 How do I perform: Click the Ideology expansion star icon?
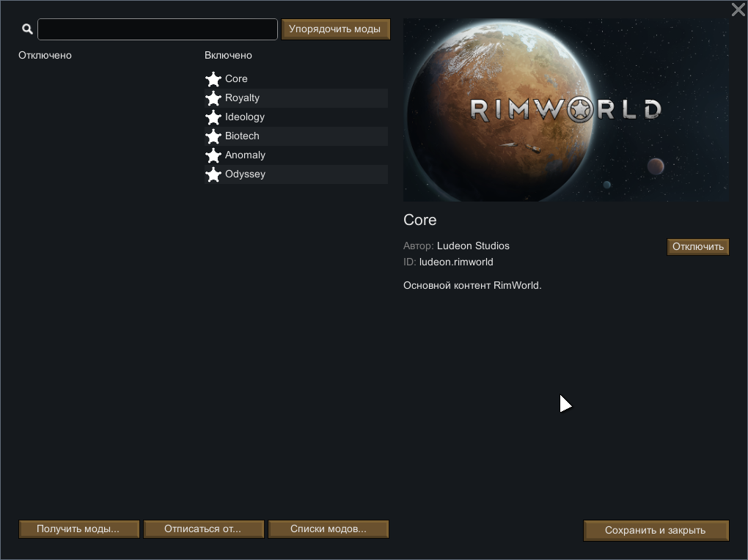click(x=213, y=117)
